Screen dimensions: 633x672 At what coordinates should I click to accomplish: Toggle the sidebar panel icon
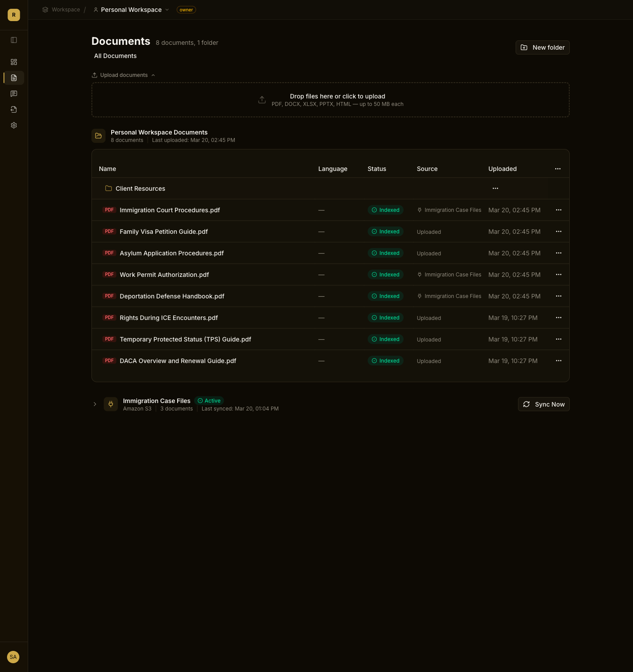coord(14,40)
